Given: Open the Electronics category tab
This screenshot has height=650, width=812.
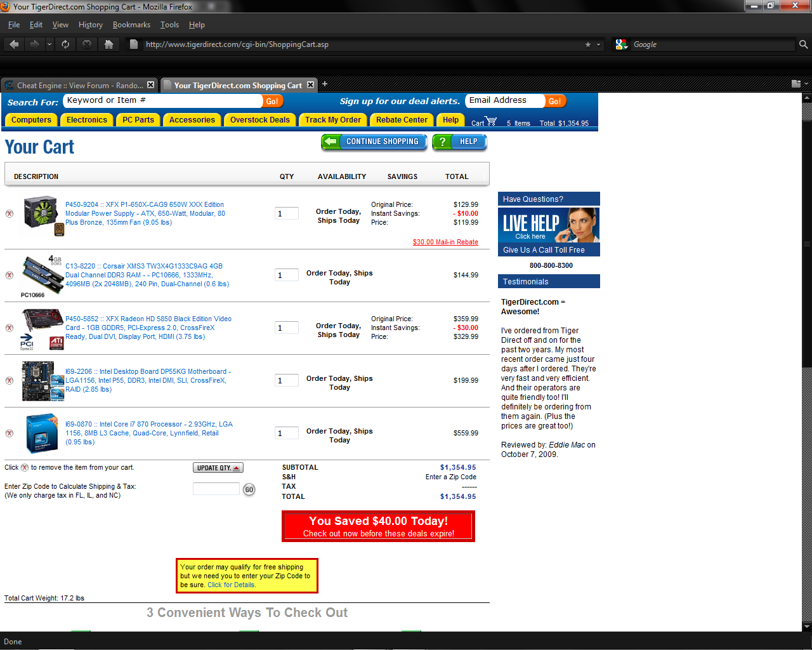Looking at the screenshot, I should pyautogui.click(x=87, y=120).
